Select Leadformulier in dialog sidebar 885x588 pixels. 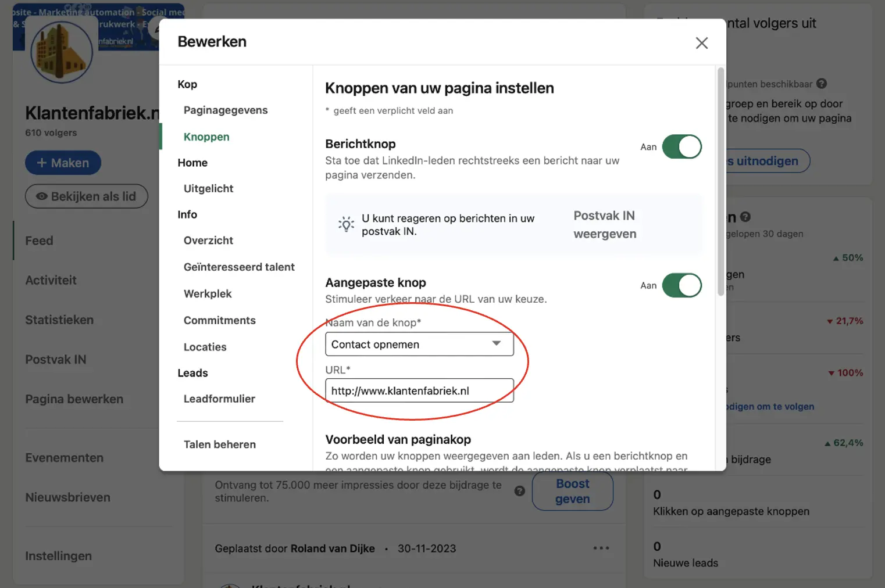click(x=219, y=399)
